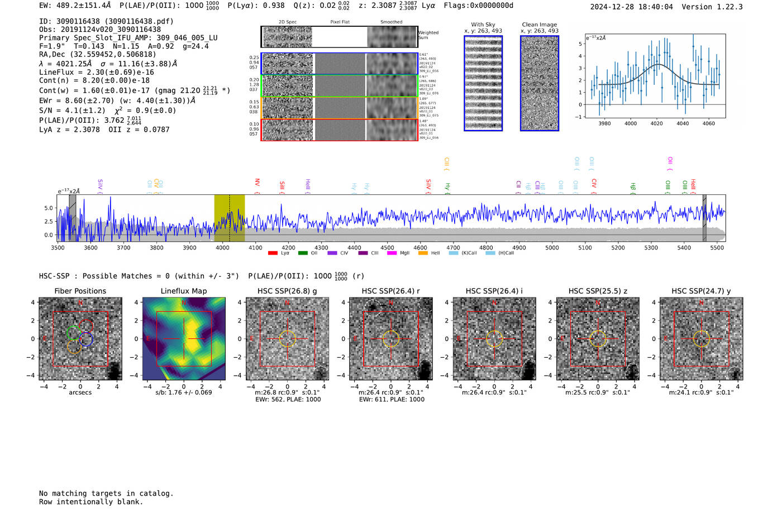Screen dimensions: 782x532
Task: Click the magenta OII line marker
Action: (670, 164)
